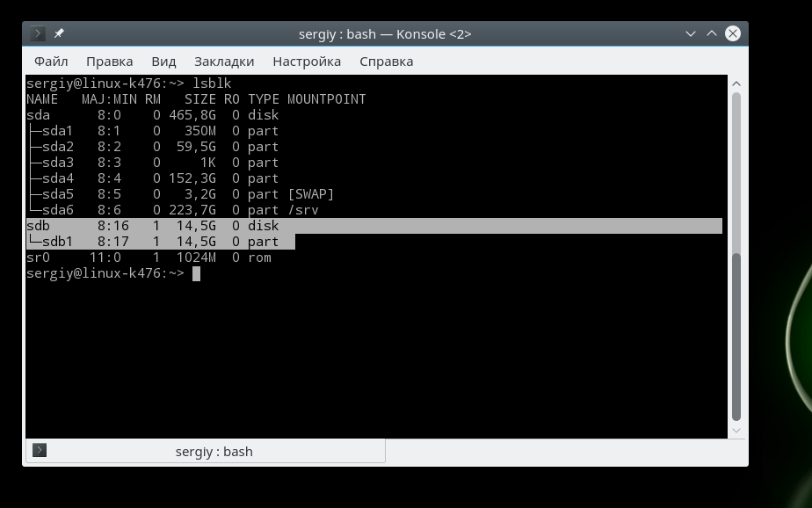This screenshot has height=508, width=812.
Task: Click the terminal cursor at the prompt
Action: pos(196,273)
